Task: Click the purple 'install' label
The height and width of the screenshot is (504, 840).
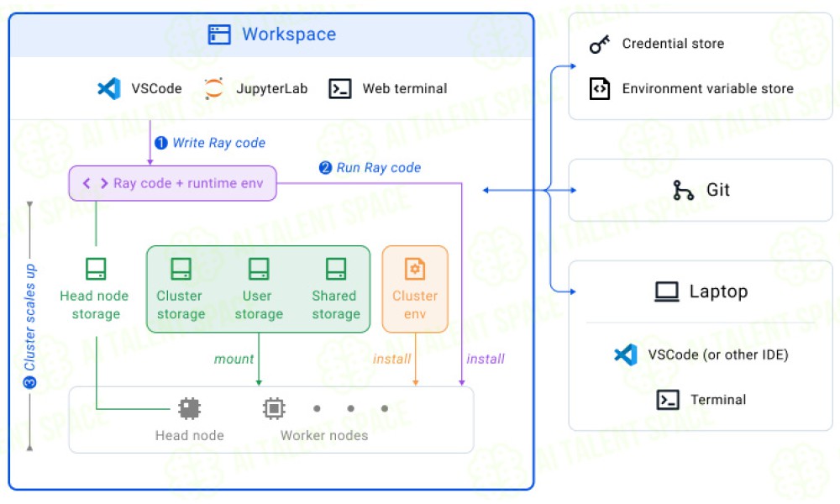Action: [486, 359]
